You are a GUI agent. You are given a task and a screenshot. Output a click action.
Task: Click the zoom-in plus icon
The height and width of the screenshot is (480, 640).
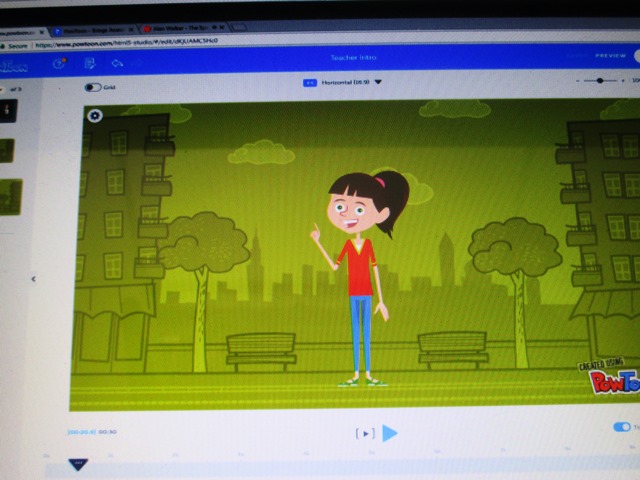(623, 81)
